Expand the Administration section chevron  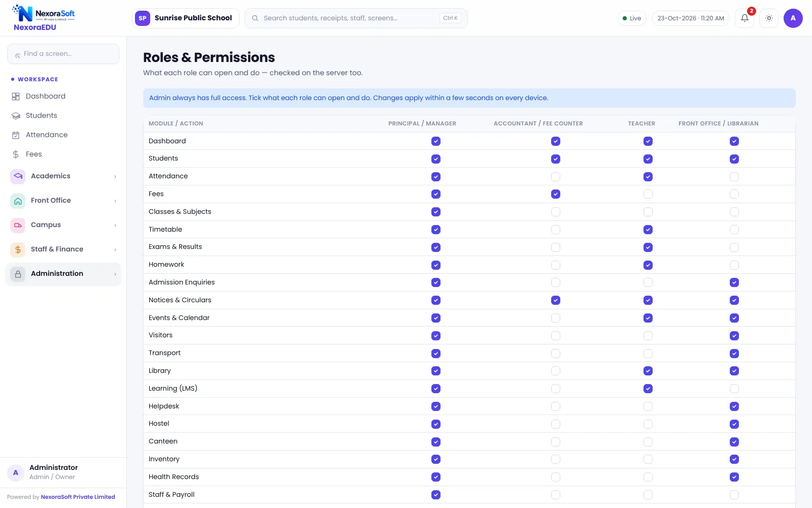115,274
